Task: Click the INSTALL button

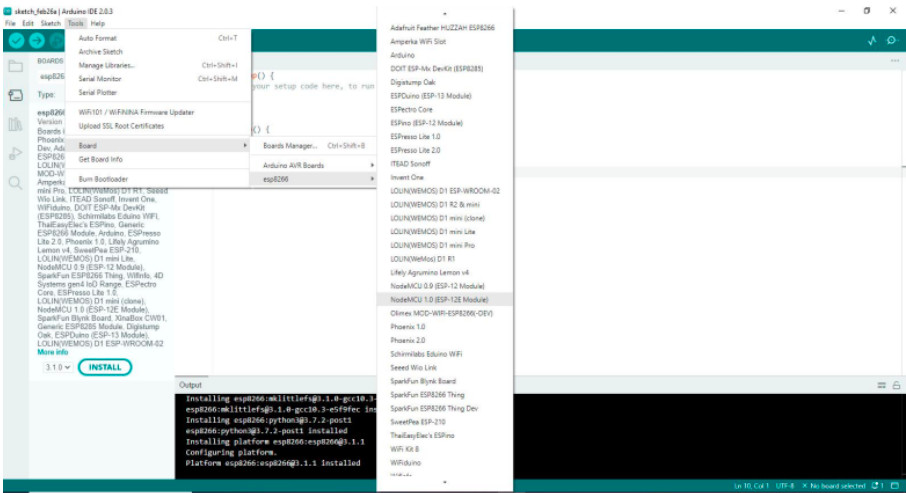Action: pos(105,367)
